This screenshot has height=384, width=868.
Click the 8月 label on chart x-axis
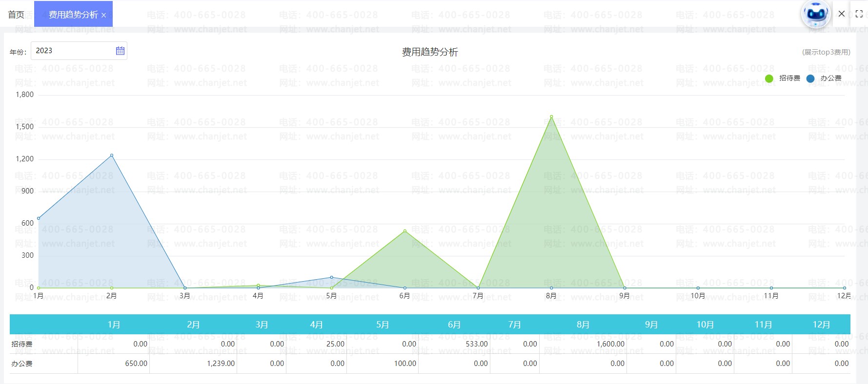tap(551, 296)
